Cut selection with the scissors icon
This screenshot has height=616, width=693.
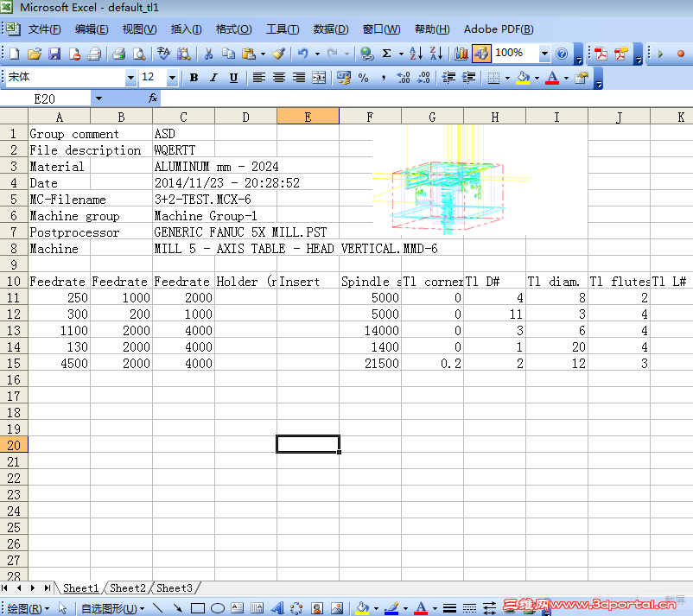click(x=208, y=54)
